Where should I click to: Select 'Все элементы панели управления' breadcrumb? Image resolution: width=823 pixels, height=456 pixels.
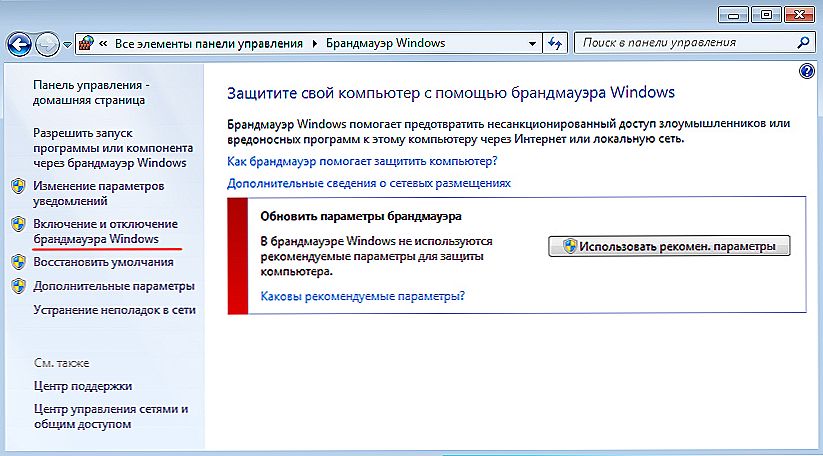tap(209, 44)
